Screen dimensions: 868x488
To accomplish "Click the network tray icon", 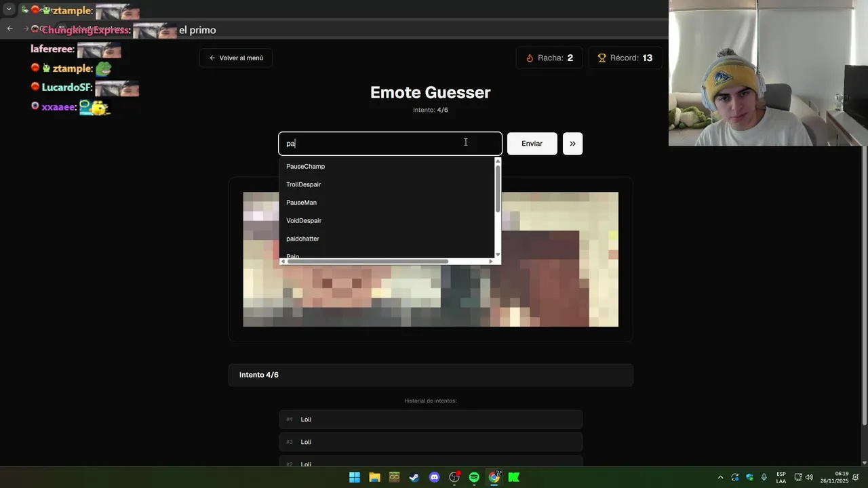I will (798, 477).
